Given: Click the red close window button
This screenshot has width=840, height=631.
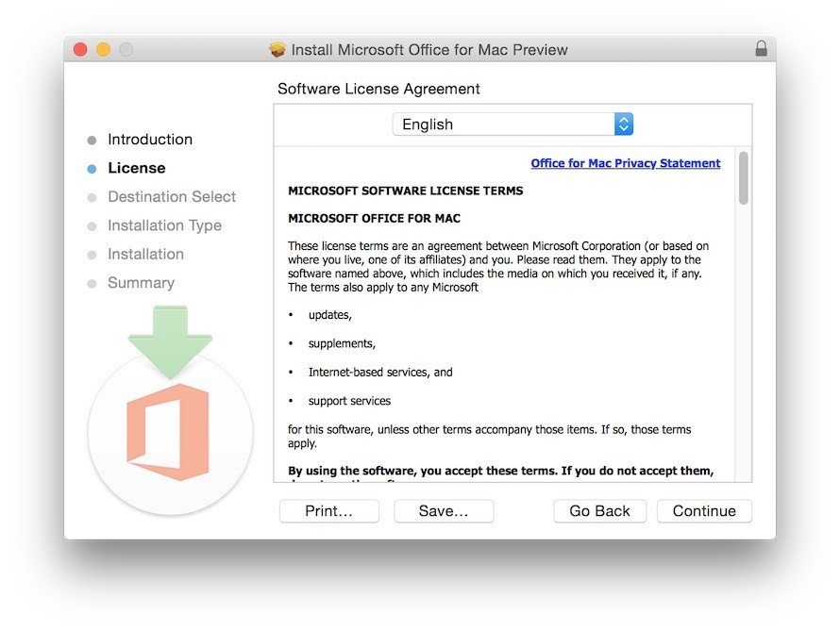Looking at the screenshot, I should tap(80, 50).
